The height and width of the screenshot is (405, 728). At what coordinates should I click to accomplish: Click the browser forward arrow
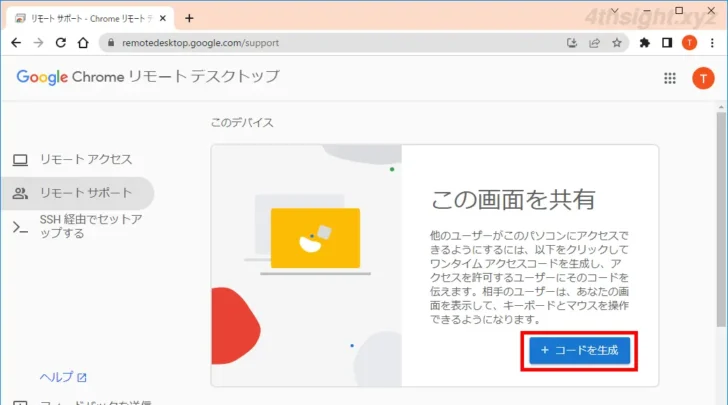click(39, 43)
